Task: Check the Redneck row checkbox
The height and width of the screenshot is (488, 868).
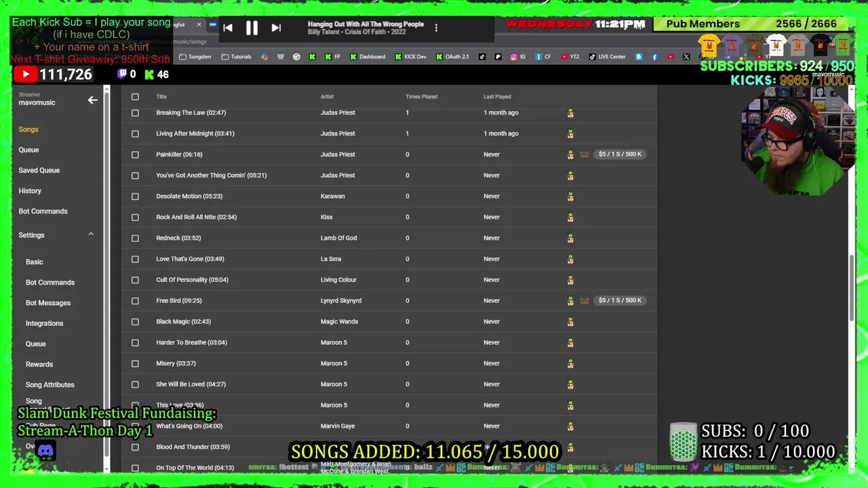Action: pos(135,238)
